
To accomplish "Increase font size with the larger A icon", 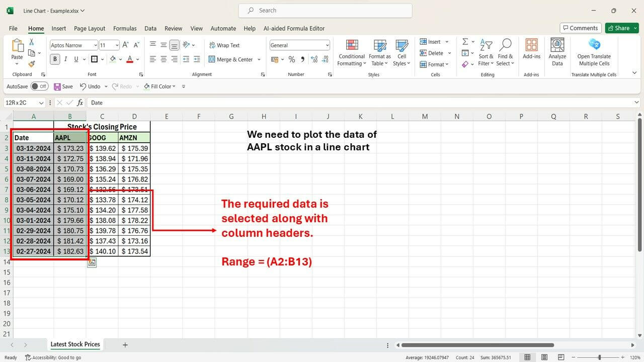I will 126,45.
